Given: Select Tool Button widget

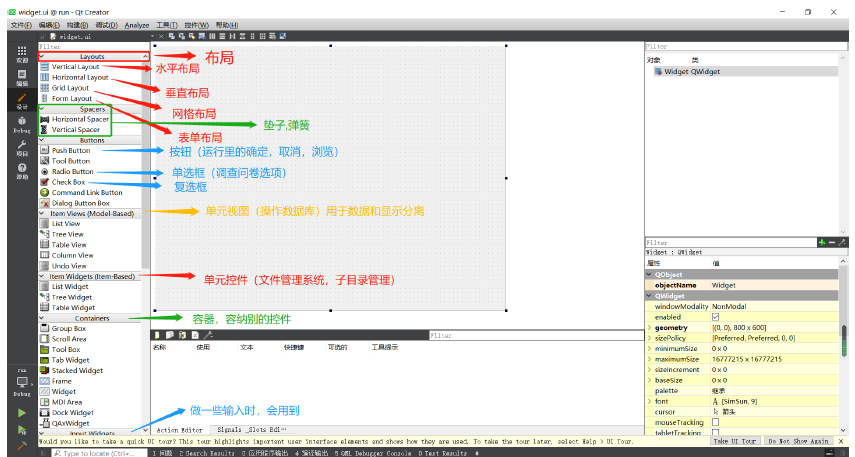Looking at the screenshot, I should [x=64, y=161].
